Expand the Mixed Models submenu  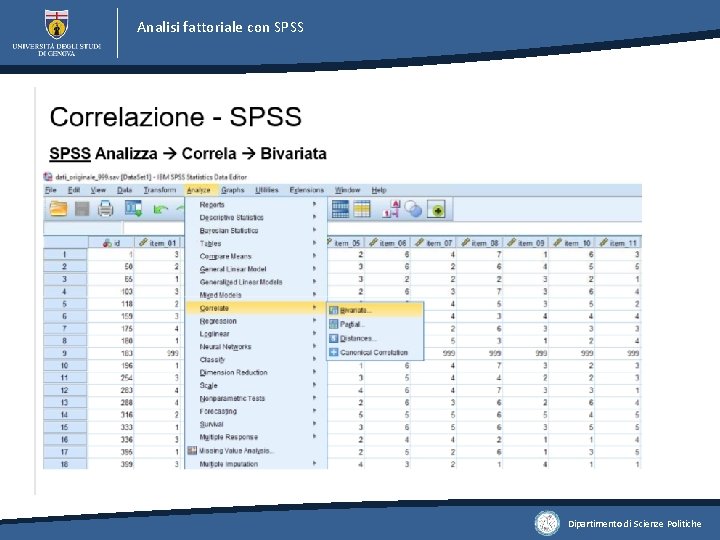(x=256, y=295)
